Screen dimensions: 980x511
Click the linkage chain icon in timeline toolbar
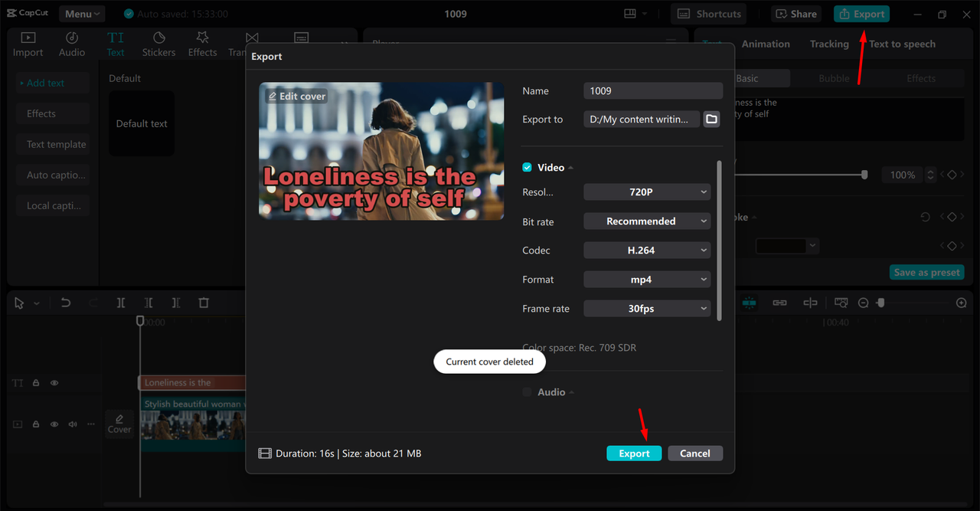(x=779, y=303)
